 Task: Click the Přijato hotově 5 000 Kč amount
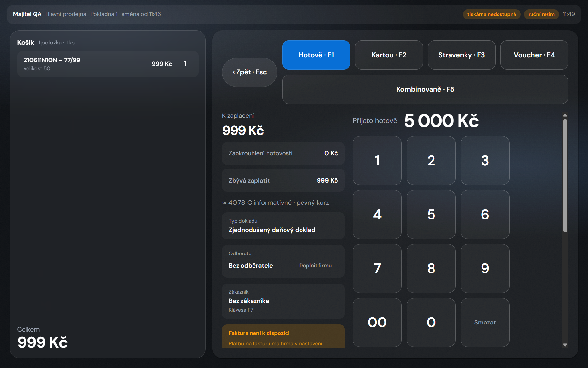pos(442,121)
